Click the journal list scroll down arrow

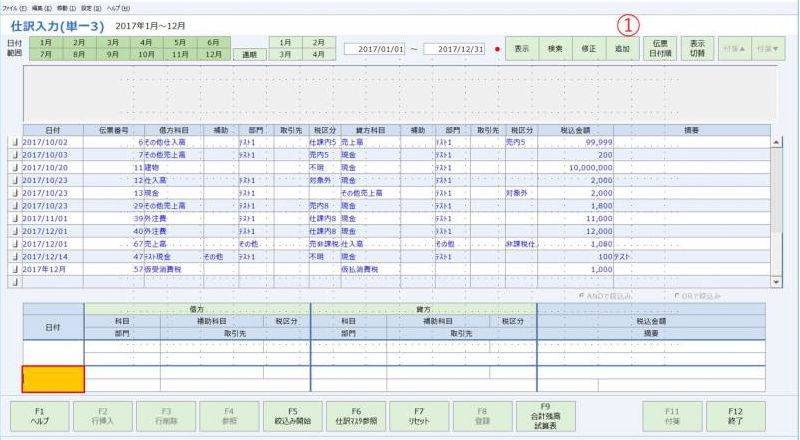(x=777, y=282)
